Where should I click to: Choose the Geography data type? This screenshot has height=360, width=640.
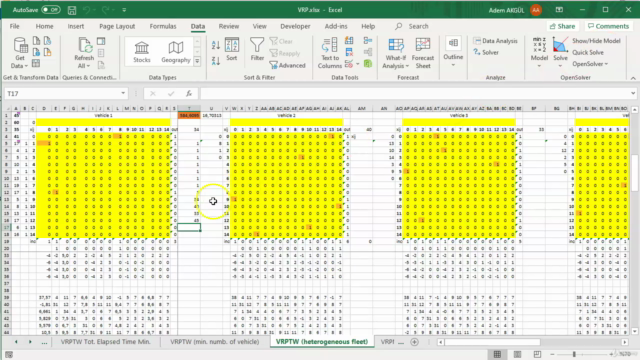(176, 52)
